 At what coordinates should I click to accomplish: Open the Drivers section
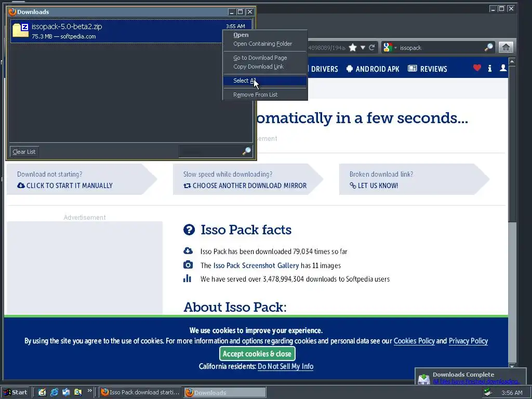coord(324,69)
